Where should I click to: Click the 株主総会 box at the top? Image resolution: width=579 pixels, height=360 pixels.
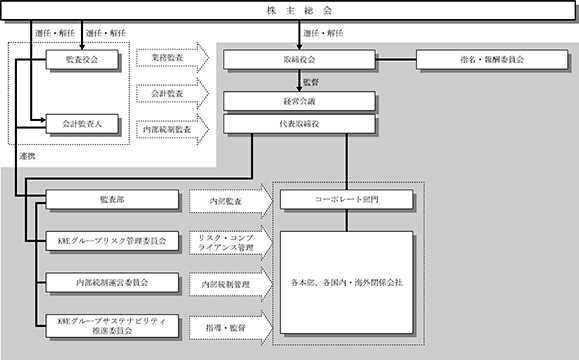coord(288,10)
